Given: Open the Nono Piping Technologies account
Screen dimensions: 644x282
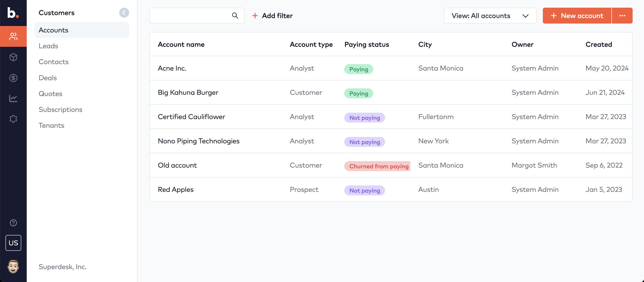Looking at the screenshot, I should click(199, 141).
